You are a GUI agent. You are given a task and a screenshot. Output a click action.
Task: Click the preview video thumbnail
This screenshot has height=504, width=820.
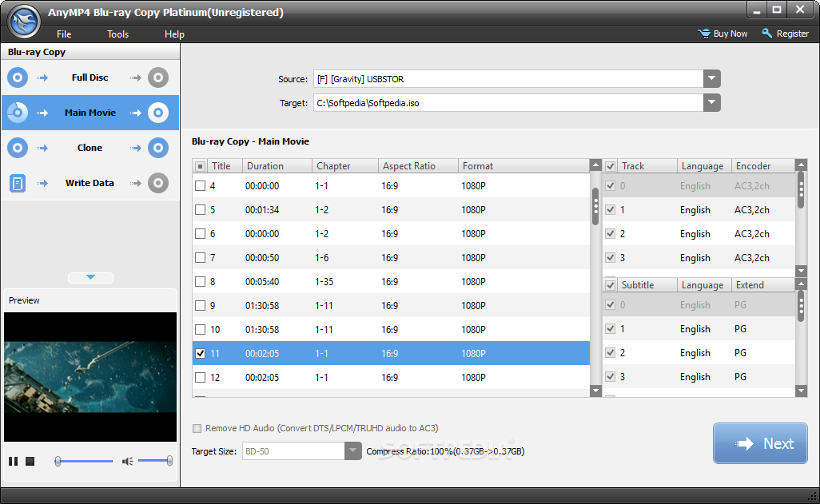90,377
